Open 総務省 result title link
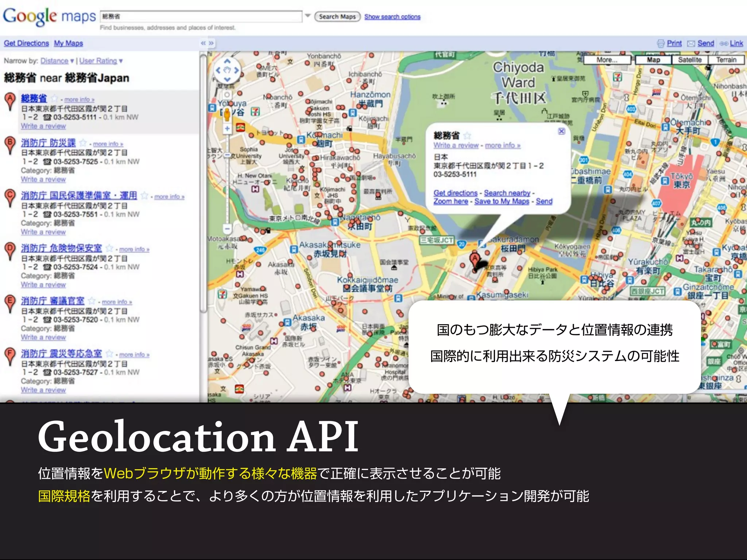Image resolution: width=747 pixels, height=560 pixels. [x=34, y=98]
